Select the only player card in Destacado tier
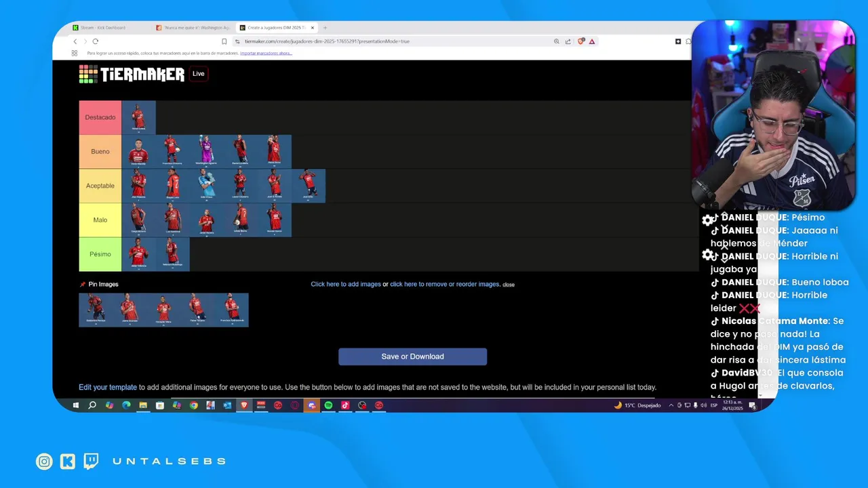868x488 pixels. (138, 117)
